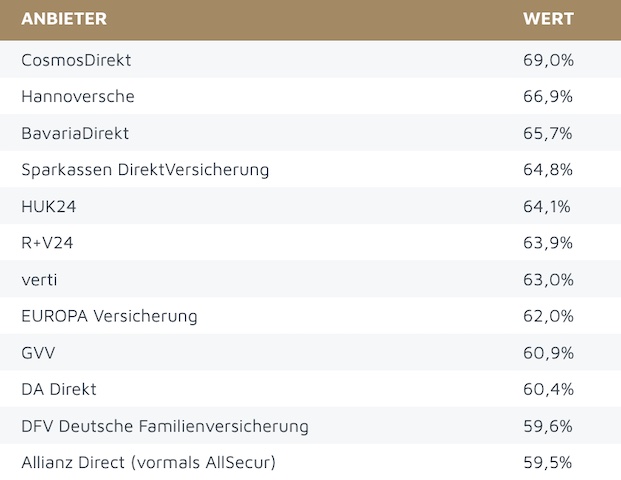The width and height of the screenshot is (621, 480).
Task: Select the 66,9% value
Action: coord(548,97)
